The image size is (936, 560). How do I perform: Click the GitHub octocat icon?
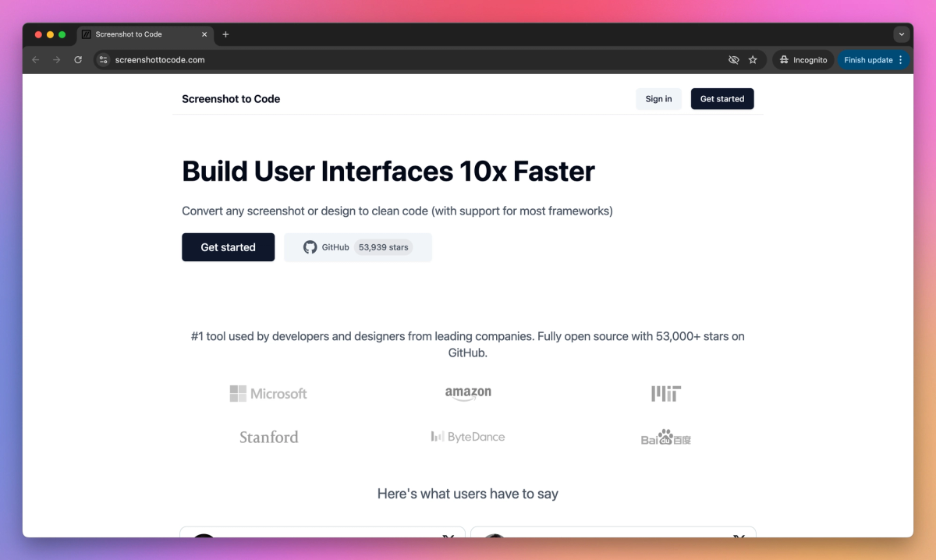(x=310, y=247)
